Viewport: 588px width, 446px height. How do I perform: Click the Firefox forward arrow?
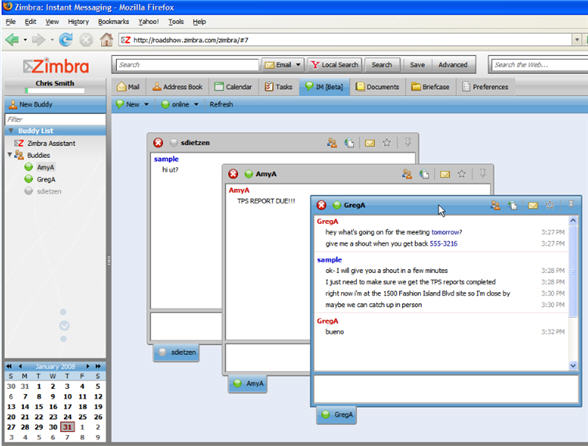pos(39,39)
